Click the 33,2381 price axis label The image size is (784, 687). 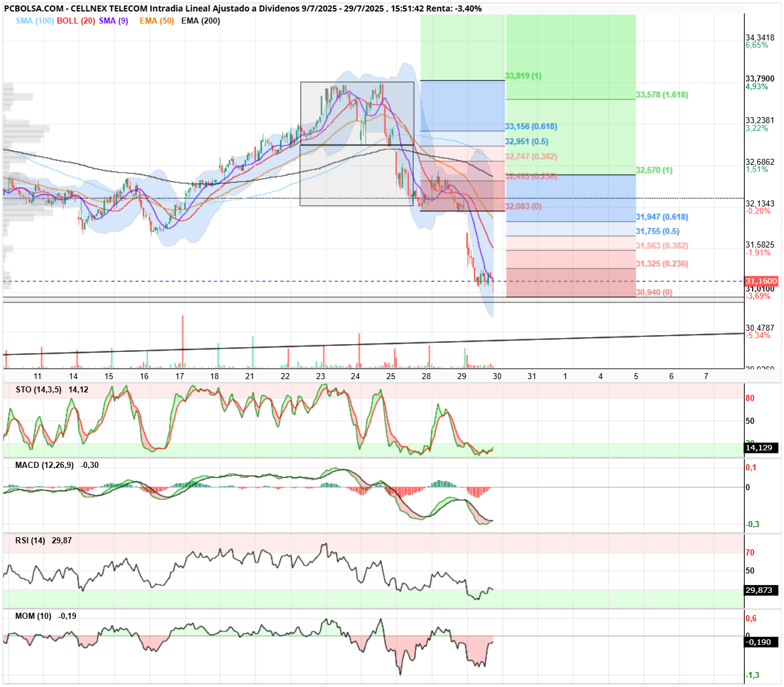(760, 121)
